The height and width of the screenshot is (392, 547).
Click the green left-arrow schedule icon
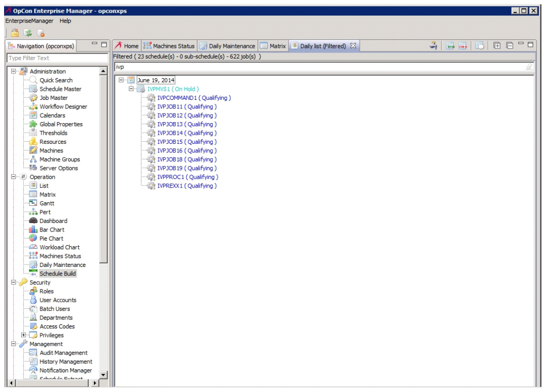(x=450, y=45)
